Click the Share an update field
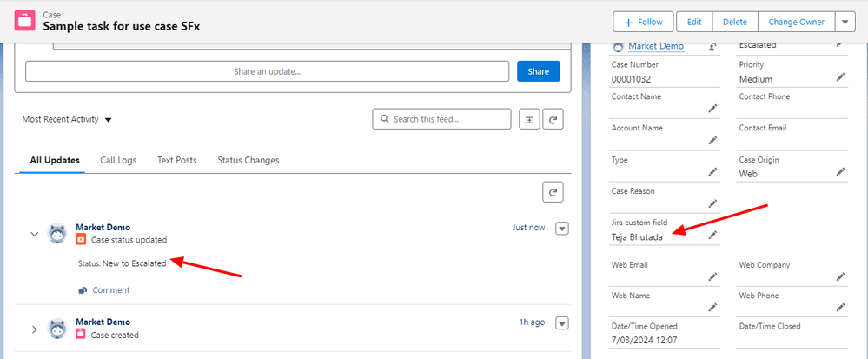The image size is (868, 359). tap(267, 71)
